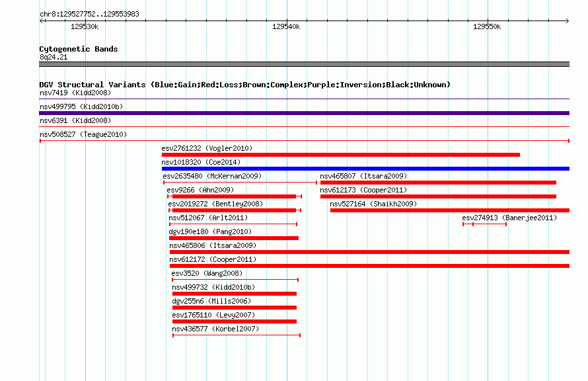Click dgv190e180 (Pang2010) label
This screenshot has height=381, width=588.
point(210,232)
